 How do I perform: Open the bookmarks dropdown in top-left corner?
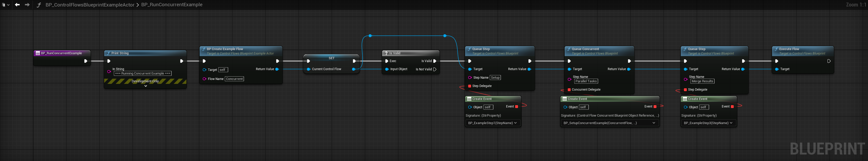pos(5,5)
